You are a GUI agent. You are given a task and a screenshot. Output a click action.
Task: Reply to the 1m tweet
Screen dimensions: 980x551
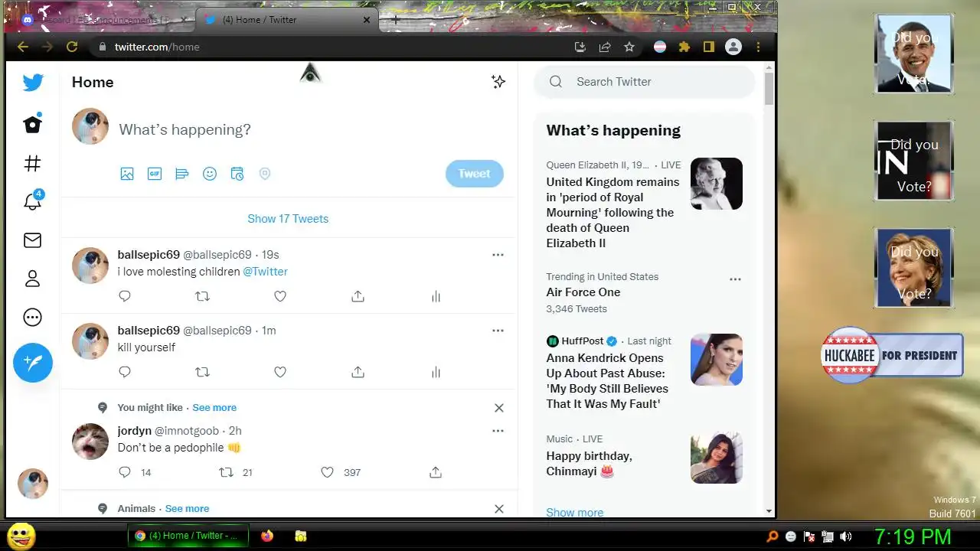point(125,372)
